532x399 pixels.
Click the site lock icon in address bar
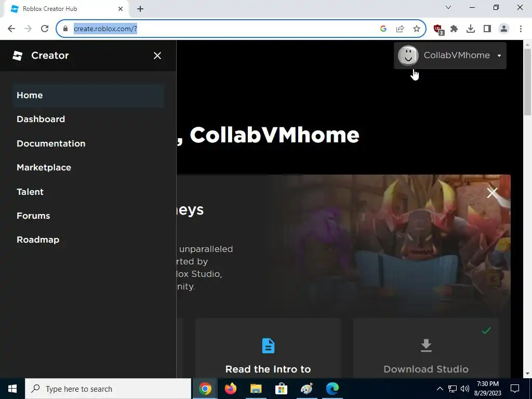coord(65,29)
